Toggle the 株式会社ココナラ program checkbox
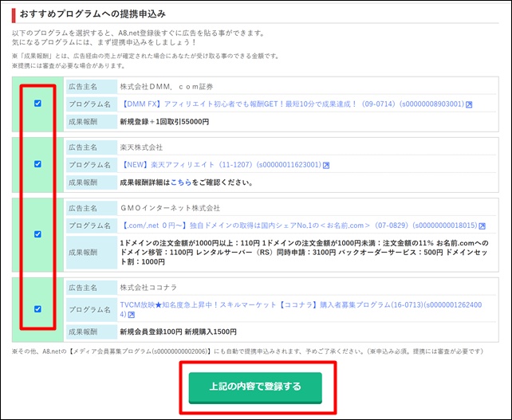This screenshot has width=512, height=420. pos(37,308)
